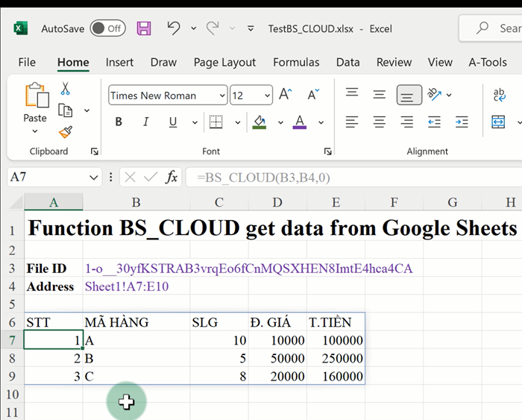Click the Insert Function fx icon
Image resolution: width=522 pixels, height=420 pixels.
[172, 178]
